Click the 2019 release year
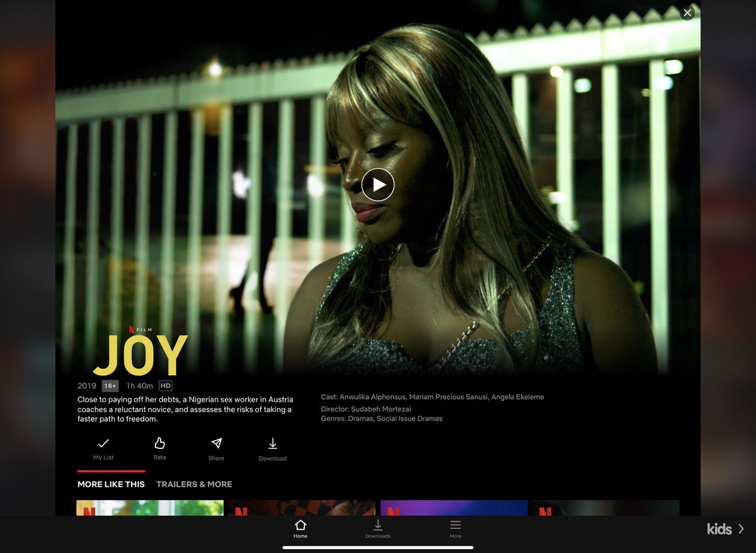The width and height of the screenshot is (756, 553). 87,386
